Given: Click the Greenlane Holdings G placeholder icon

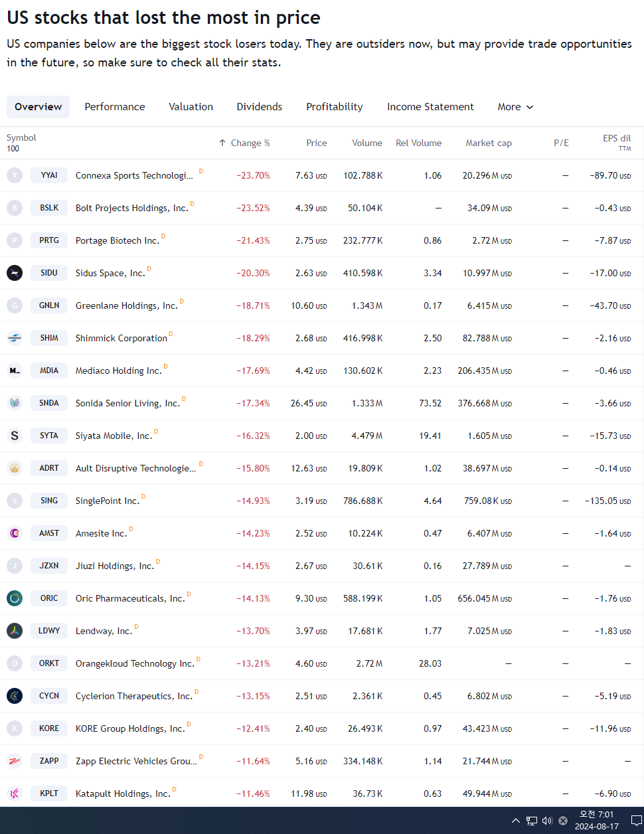Looking at the screenshot, I should [x=15, y=305].
